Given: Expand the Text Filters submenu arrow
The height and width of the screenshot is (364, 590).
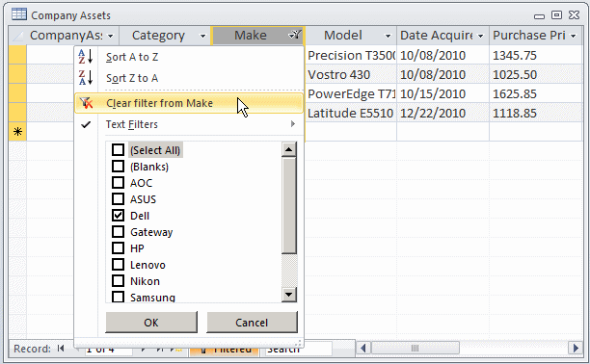Looking at the screenshot, I should pyautogui.click(x=293, y=123).
